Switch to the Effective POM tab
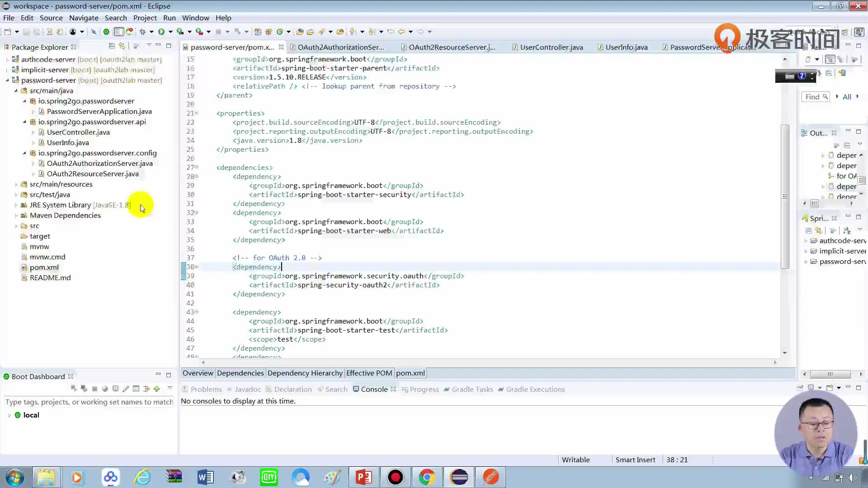The width and height of the screenshot is (868, 488). pyautogui.click(x=369, y=373)
